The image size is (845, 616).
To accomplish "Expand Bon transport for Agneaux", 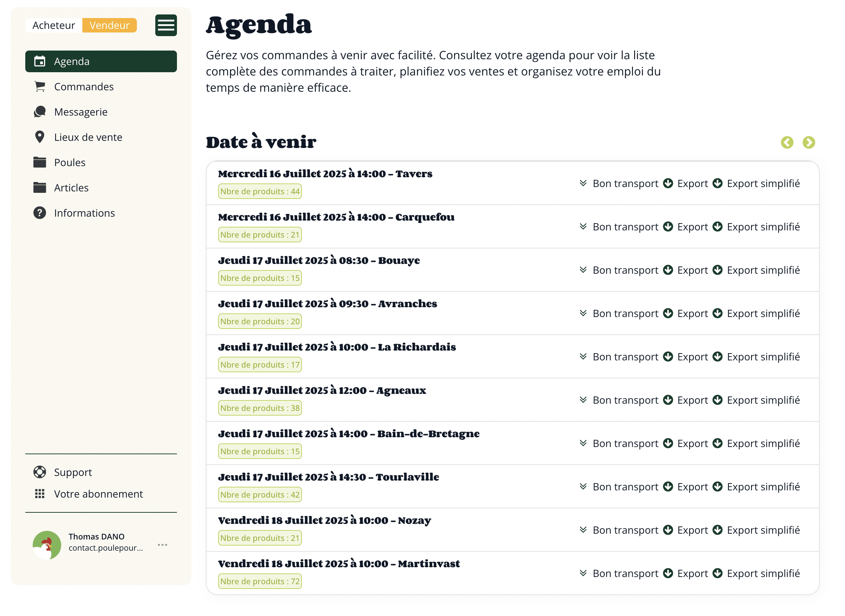I will tap(620, 400).
